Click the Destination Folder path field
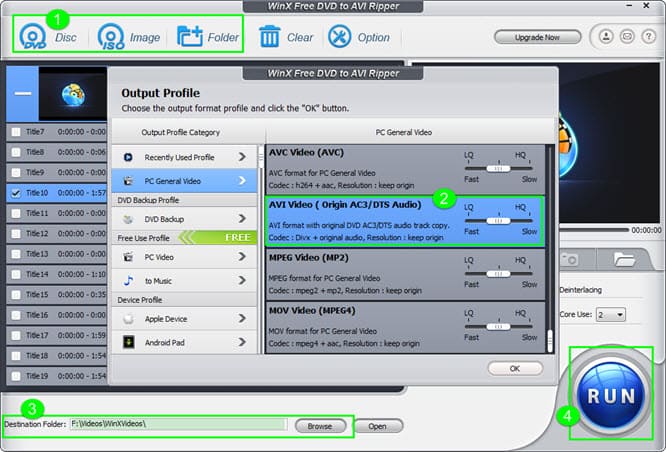This screenshot has width=666, height=452. pyautogui.click(x=178, y=424)
